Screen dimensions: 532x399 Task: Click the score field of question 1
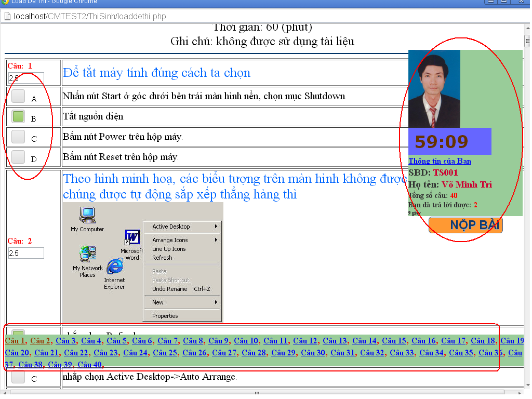pyautogui.click(x=26, y=78)
